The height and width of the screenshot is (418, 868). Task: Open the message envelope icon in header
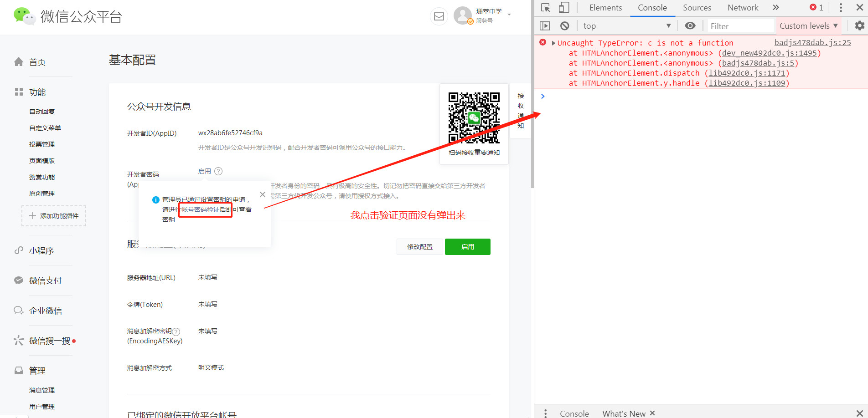pos(439,16)
